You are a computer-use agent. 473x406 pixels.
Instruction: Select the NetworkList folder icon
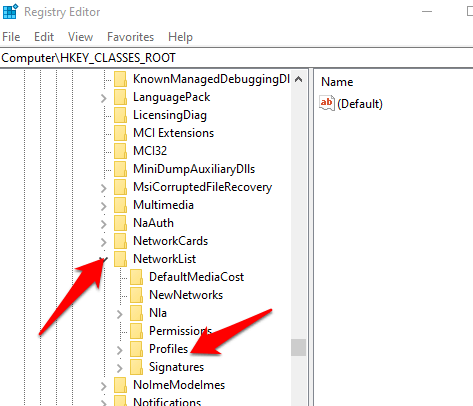120,259
